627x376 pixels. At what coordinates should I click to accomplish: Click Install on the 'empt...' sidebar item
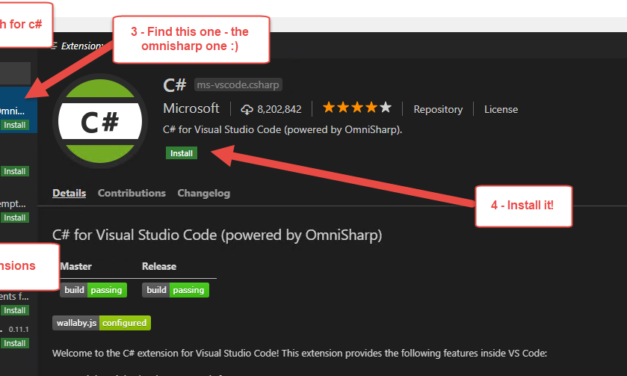point(14,218)
